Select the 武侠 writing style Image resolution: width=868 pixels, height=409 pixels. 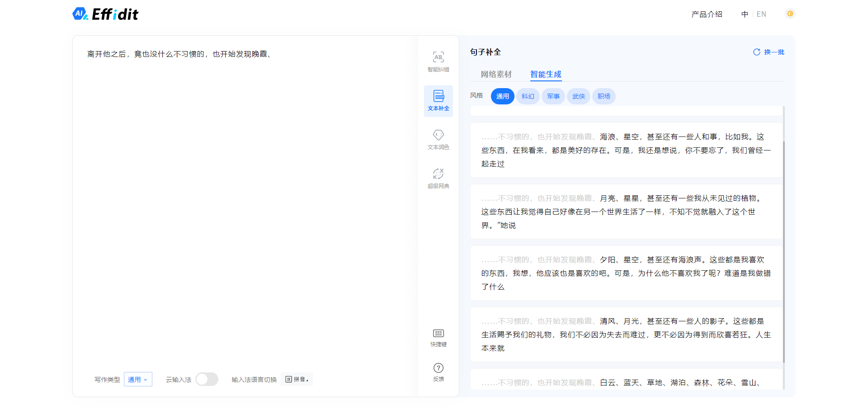tap(578, 96)
